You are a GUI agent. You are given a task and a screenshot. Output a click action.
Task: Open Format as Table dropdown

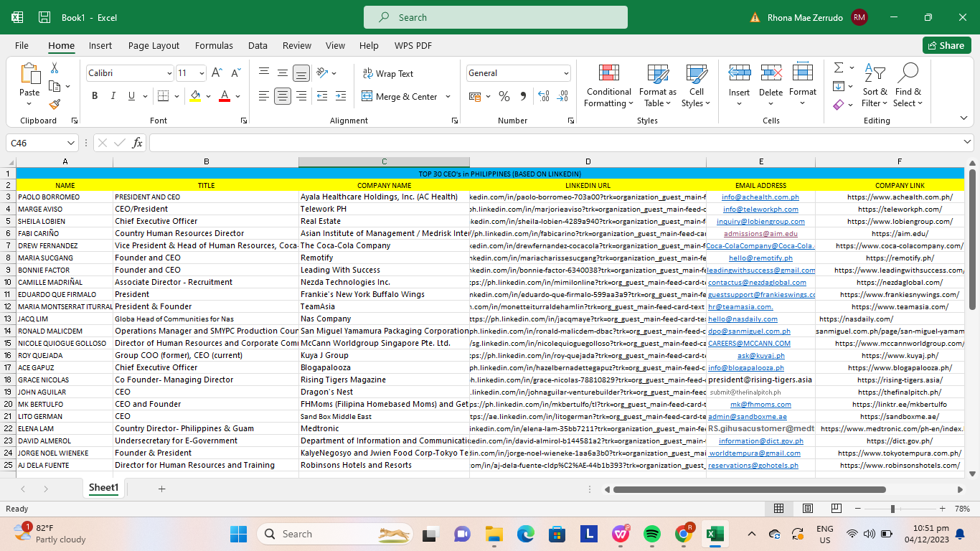pyautogui.click(x=658, y=86)
